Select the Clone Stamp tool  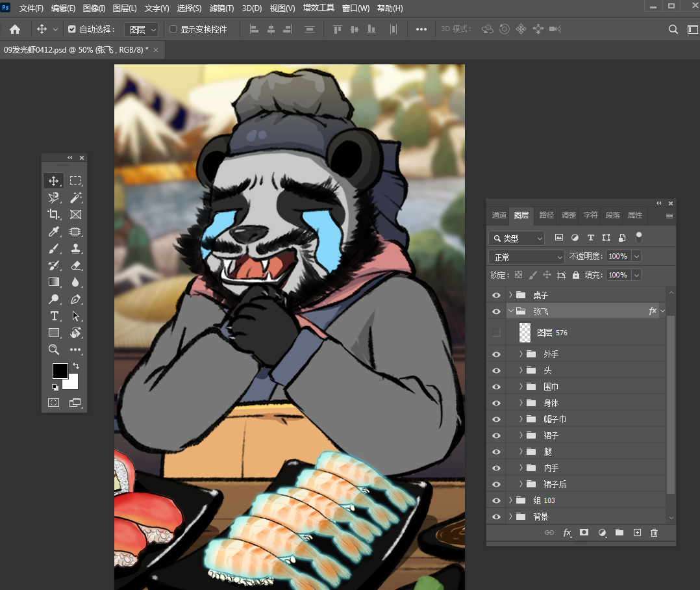tap(75, 249)
